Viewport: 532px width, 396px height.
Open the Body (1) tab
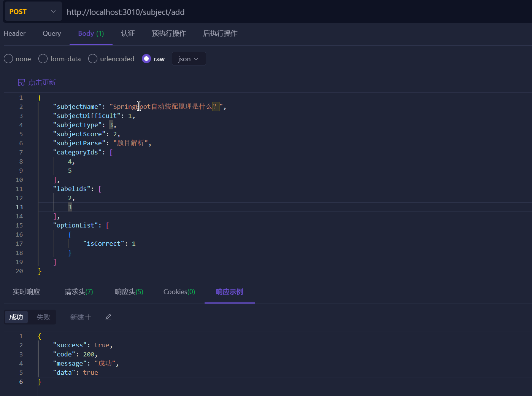click(91, 33)
